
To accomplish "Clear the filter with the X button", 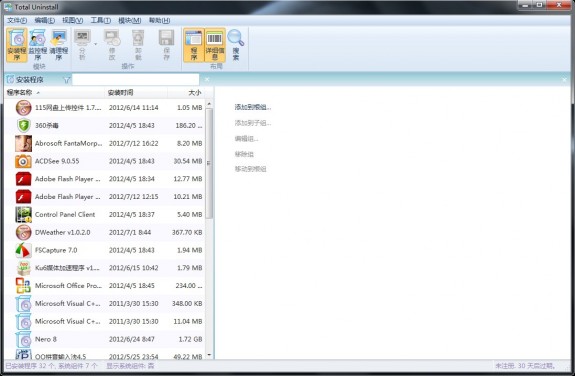I will [x=207, y=80].
